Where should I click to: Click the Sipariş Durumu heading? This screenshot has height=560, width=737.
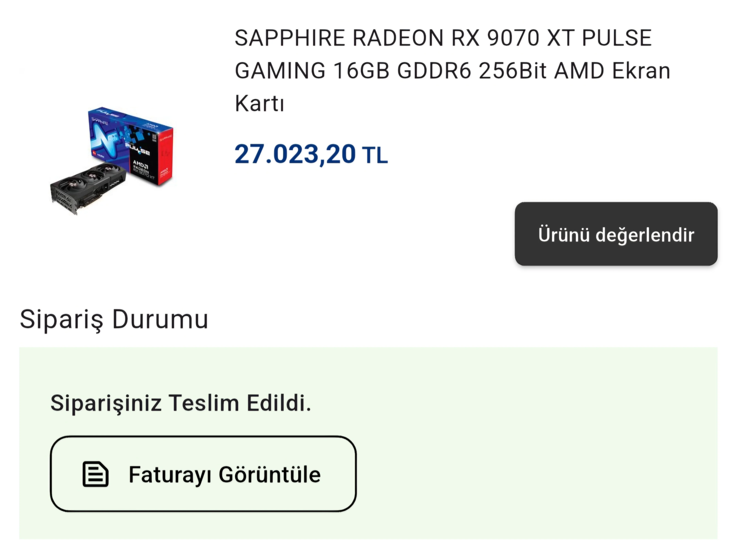[114, 319]
